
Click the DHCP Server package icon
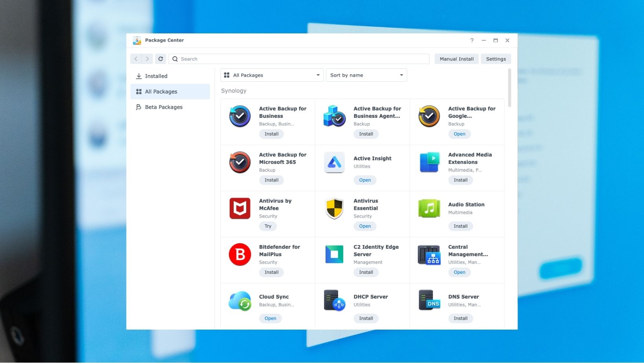pos(335,301)
